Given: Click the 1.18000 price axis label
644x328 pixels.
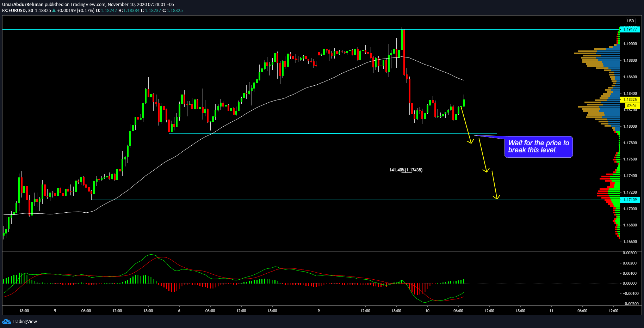Looking at the screenshot, I should tap(630, 126).
